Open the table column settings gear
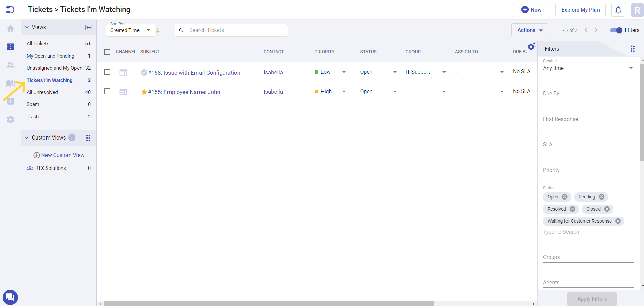 point(531,47)
